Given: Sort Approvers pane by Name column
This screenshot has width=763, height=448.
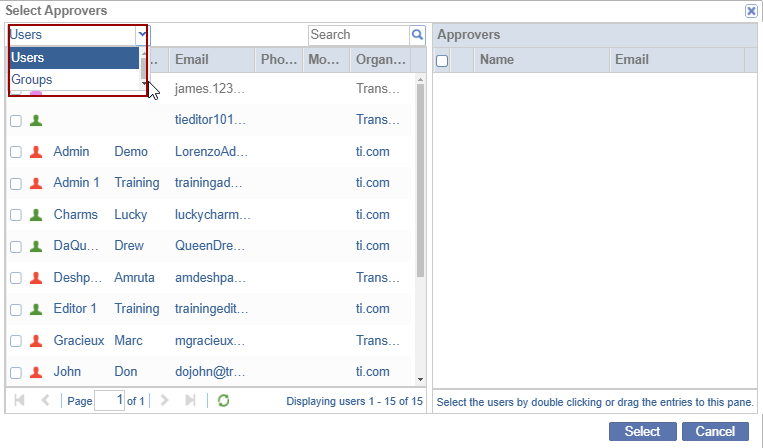Looking at the screenshot, I should coord(540,60).
